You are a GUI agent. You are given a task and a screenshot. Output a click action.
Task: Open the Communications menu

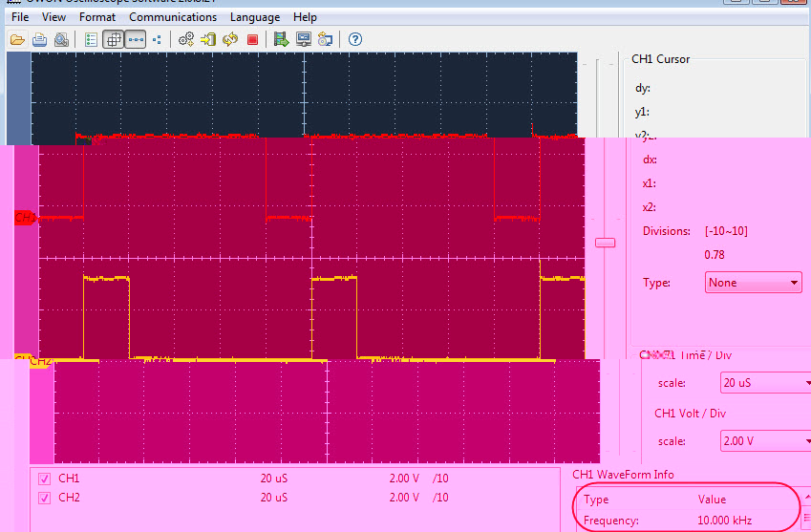coord(173,17)
